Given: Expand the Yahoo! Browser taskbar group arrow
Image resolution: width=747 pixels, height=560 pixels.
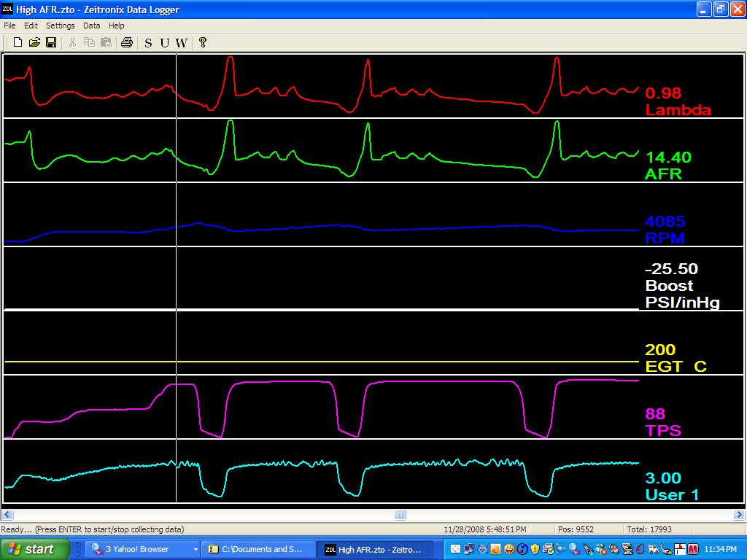Looking at the screenshot, I should [196, 550].
